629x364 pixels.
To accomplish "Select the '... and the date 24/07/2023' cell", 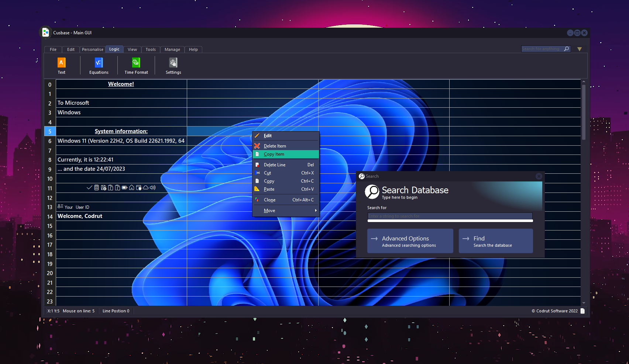I will tap(121, 169).
